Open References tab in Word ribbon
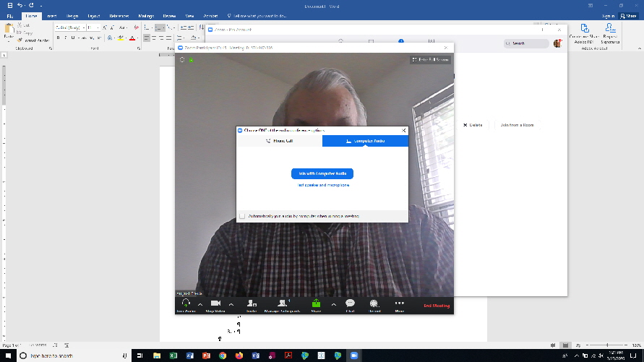Image resolution: width=644 pixels, height=362 pixels. [119, 16]
